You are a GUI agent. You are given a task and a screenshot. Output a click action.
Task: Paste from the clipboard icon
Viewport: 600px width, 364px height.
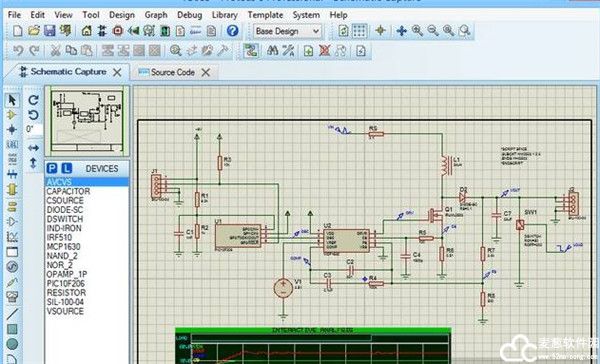tap(87, 51)
